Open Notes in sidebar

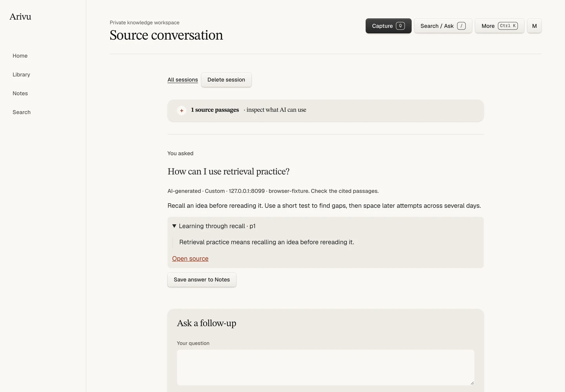20,93
